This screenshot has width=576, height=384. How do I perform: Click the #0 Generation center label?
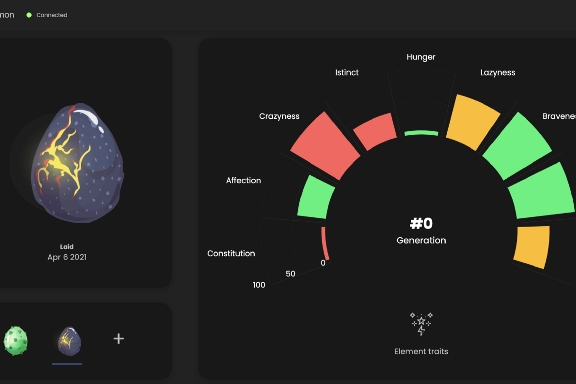(421, 231)
